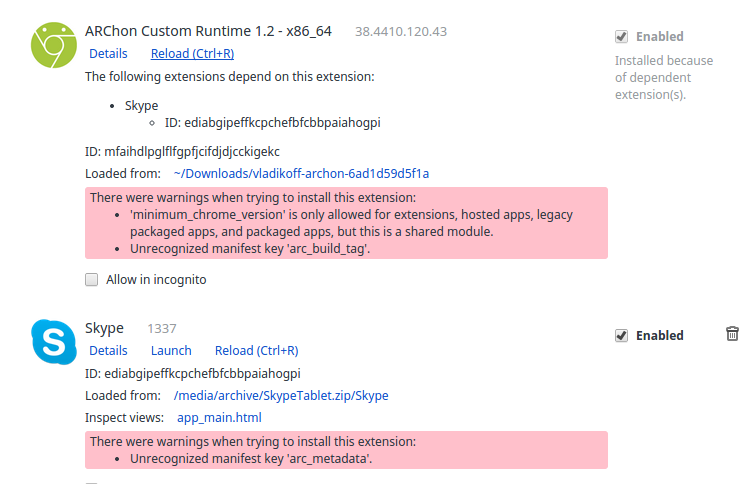Reload ARChon Custom Runtime extension
This screenshot has width=751, height=484.
point(193,54)
